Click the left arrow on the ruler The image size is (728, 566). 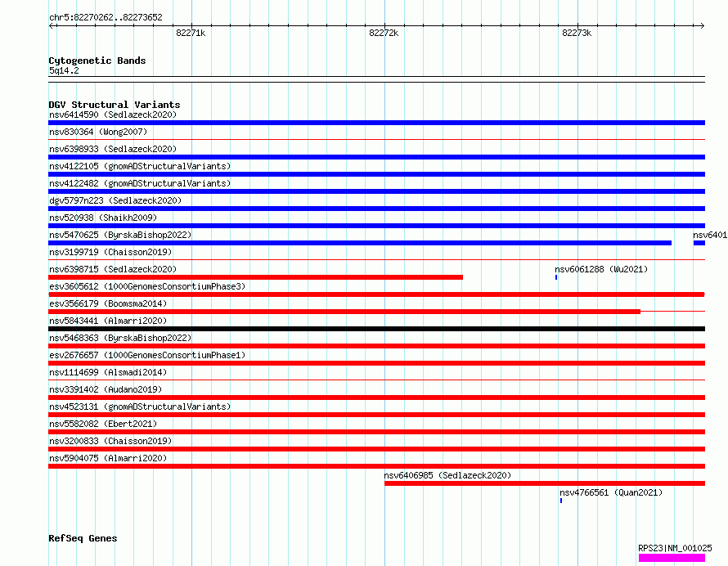51,26
